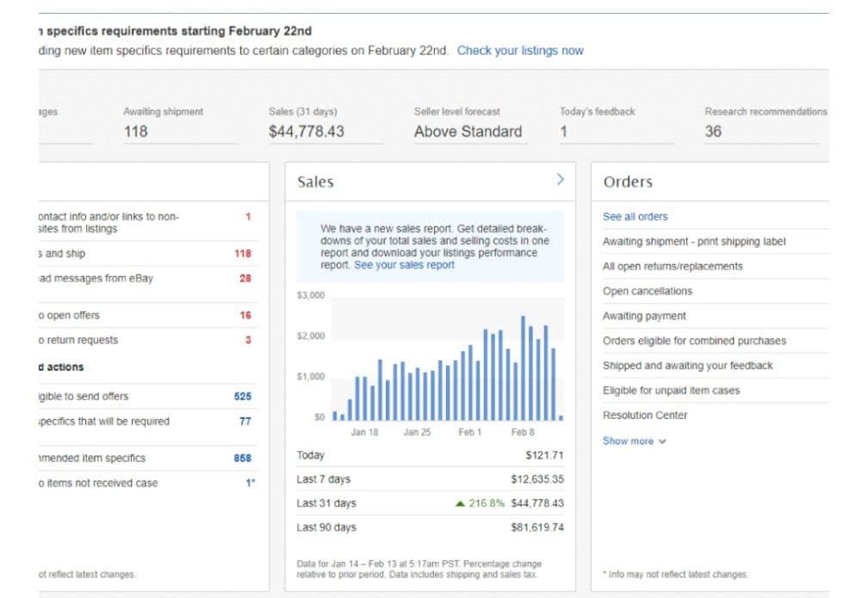868x598 pixels.
Task: Open the Sales panel chevron arrow
Action: tap(561, 179)
